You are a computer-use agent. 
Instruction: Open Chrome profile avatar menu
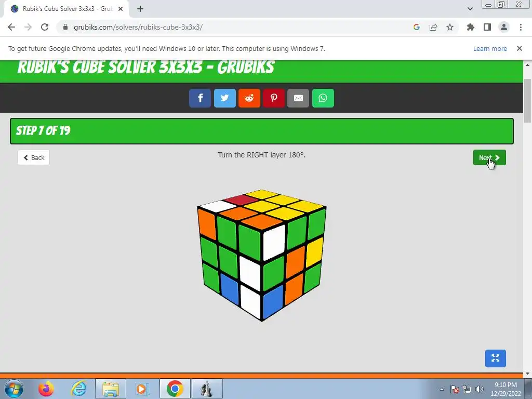pyautogui.click(x=504, y=27)
